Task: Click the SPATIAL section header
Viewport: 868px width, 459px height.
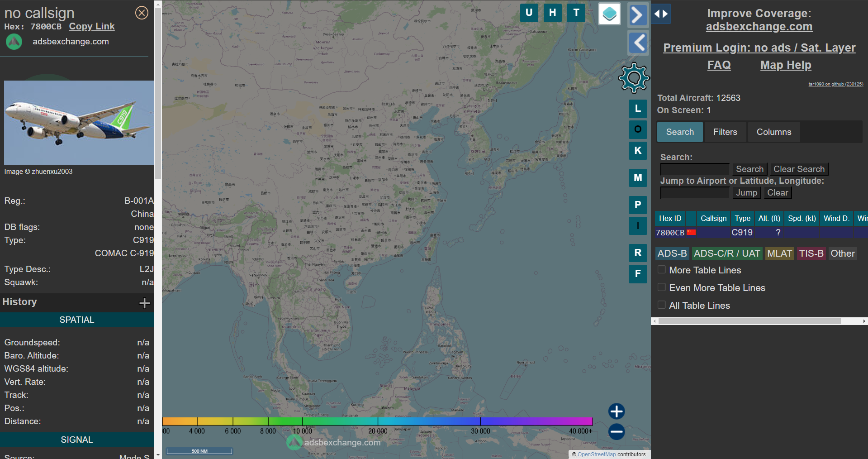Action: point(77,320)
